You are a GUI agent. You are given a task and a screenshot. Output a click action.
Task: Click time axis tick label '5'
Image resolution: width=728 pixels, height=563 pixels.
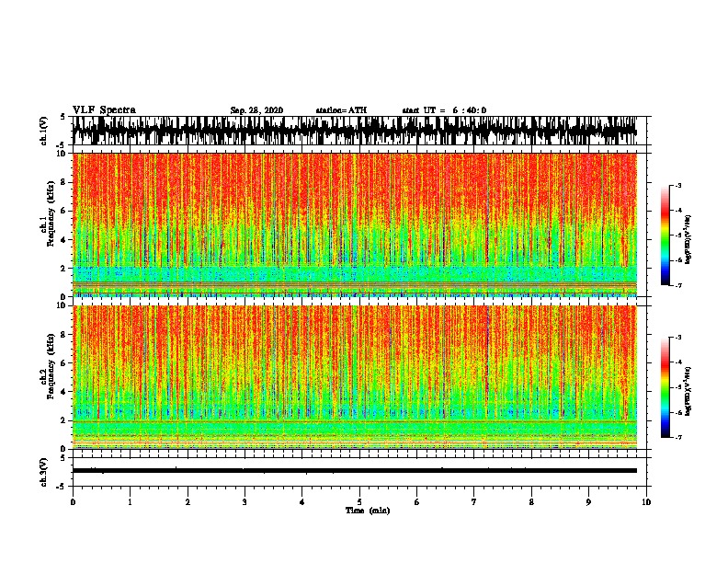[359, 502]
